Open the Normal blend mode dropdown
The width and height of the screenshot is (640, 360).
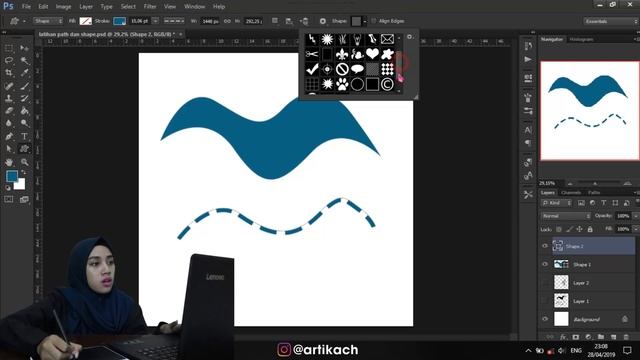click(566, 216)
